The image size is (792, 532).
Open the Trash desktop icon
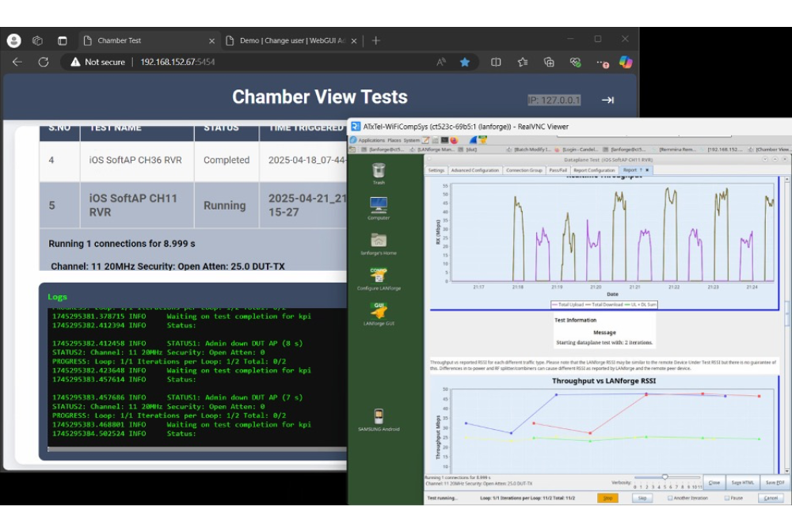(x=379, y=171)
